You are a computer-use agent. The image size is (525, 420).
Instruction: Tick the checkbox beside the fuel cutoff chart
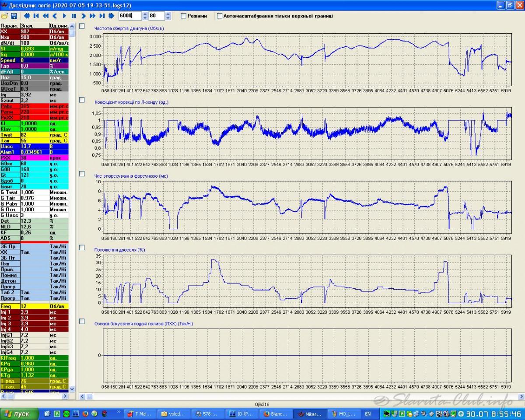point(82,322)
